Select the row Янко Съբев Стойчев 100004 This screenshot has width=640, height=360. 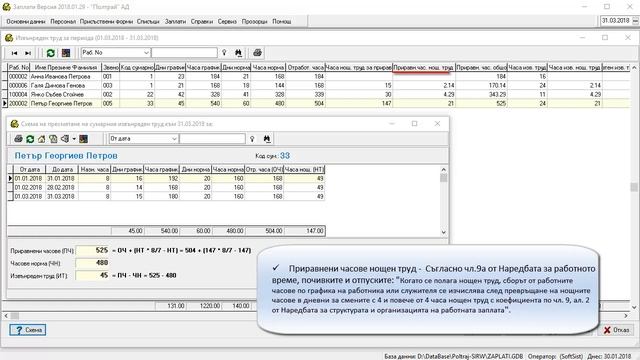click(319, 94)
